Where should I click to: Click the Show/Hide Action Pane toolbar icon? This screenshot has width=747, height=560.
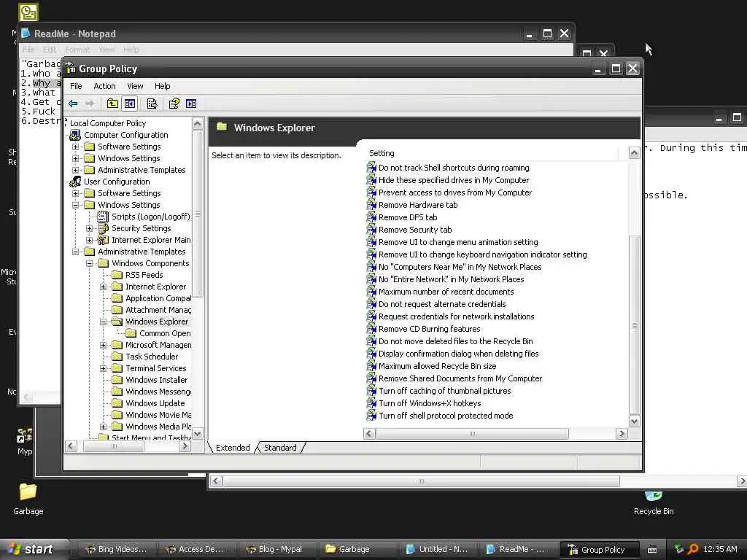[x=191, y=104]
